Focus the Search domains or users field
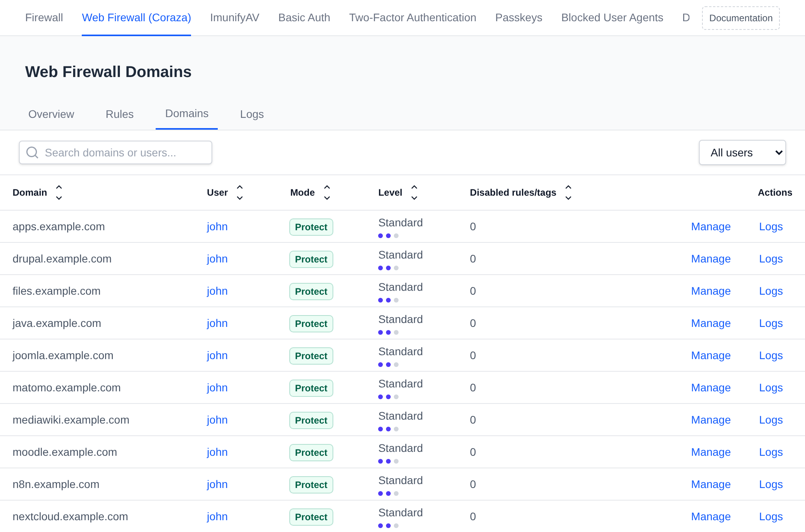This screenshot has width=805, height=532. (116, 152)
